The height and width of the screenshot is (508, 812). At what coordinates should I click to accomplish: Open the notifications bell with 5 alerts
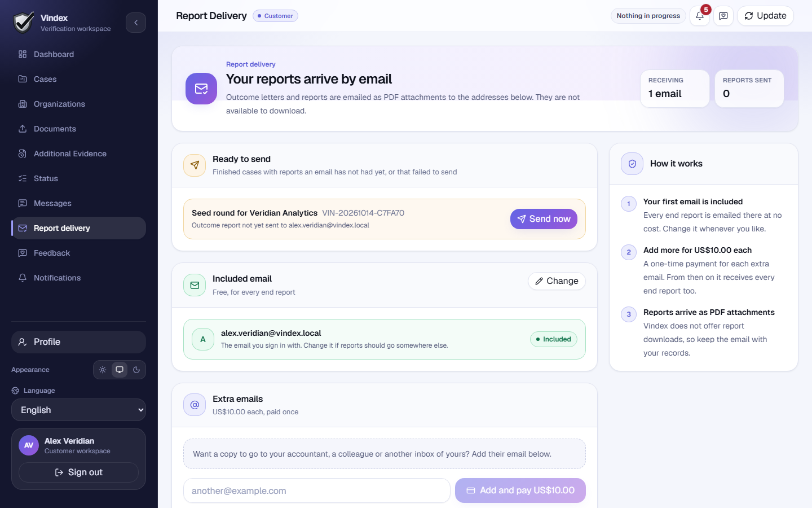(700, 16)
